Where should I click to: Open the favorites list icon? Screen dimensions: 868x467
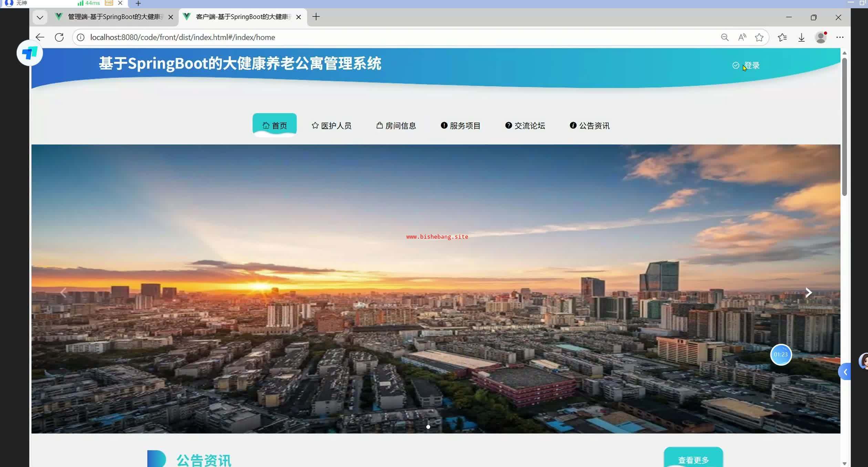point(782,37)
